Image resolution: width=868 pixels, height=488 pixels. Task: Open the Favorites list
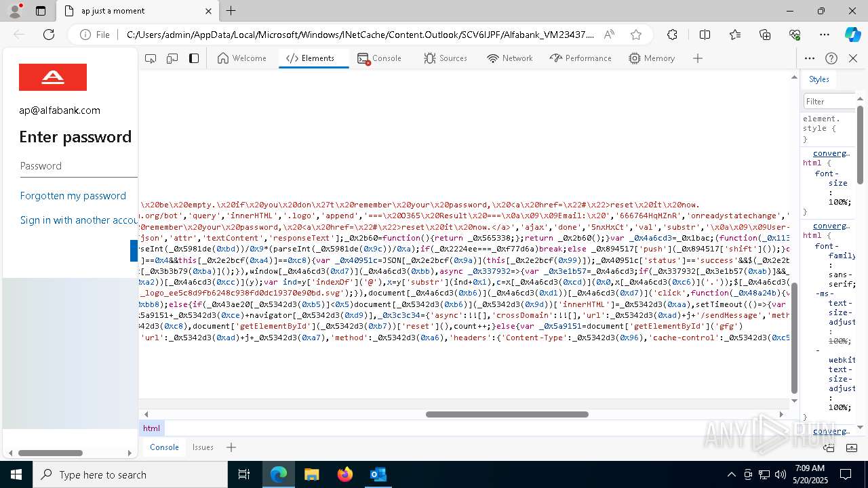point(735,35)
